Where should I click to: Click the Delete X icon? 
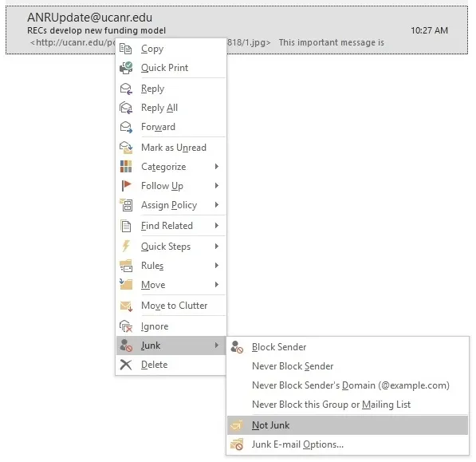coord(126,365)
